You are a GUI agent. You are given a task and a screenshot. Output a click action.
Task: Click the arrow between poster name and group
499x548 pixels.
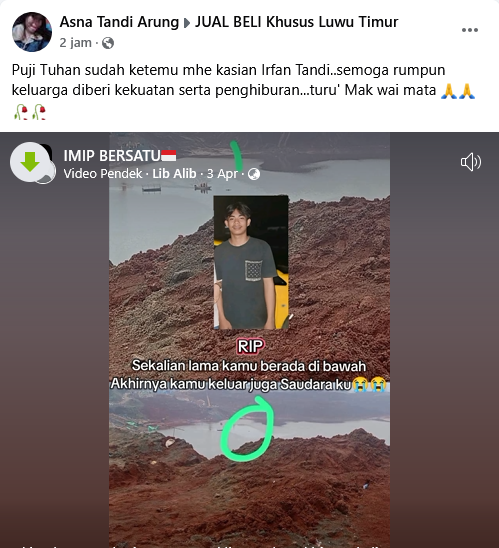tap(187, 23)
